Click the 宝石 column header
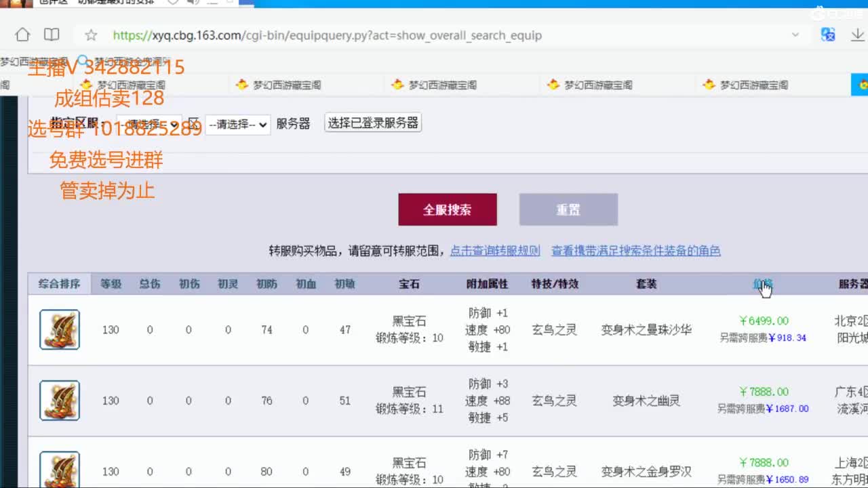 pos(409,284)
